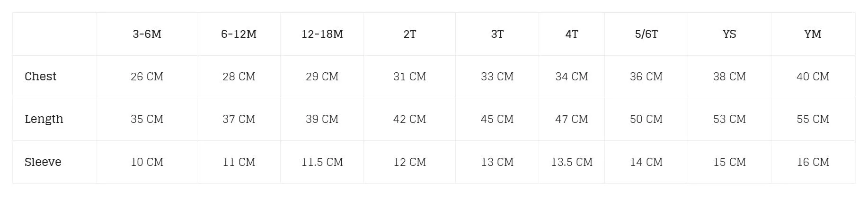Select the 16 CM sleeve value
The width and height of the screenshot is (868, 207).
click(813, 162)
